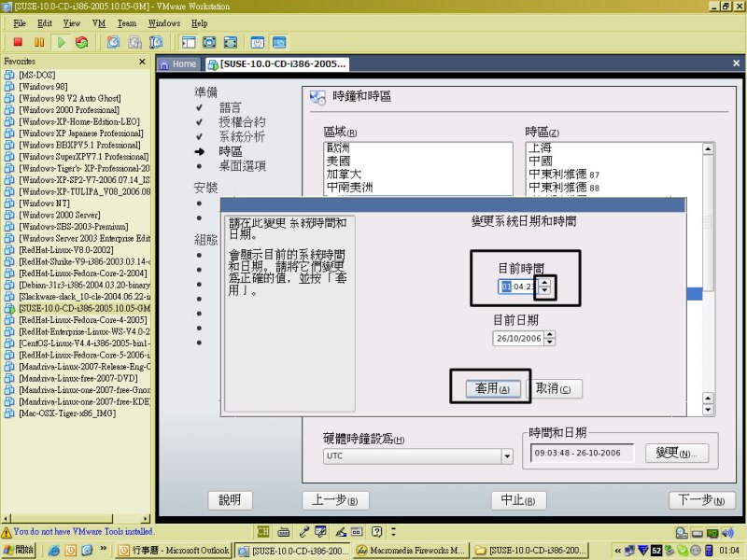This screenshot has width=747, height=560.
Task: Click the 變更 (Change) button
Action: (x=677, y=453)
